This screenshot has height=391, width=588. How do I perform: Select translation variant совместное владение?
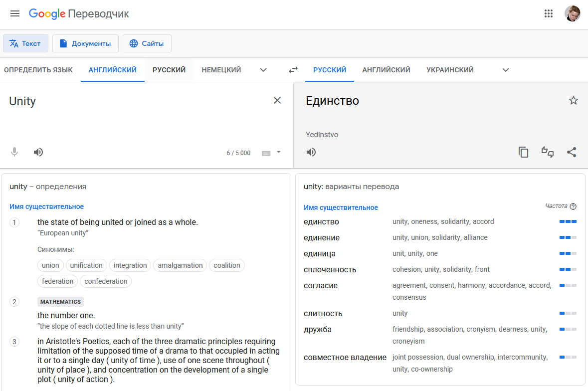coord(345,358)
